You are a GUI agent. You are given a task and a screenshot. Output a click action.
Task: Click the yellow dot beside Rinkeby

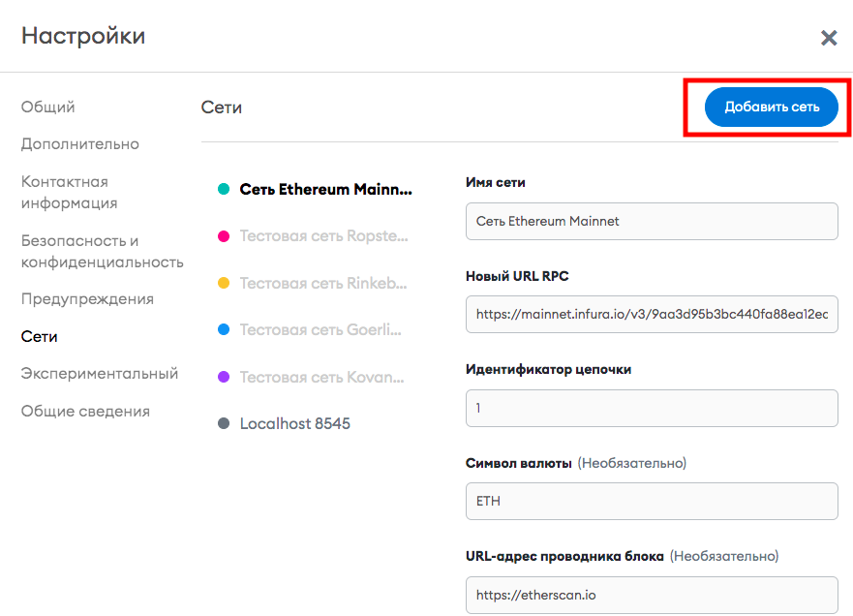(x=224, y=283)
